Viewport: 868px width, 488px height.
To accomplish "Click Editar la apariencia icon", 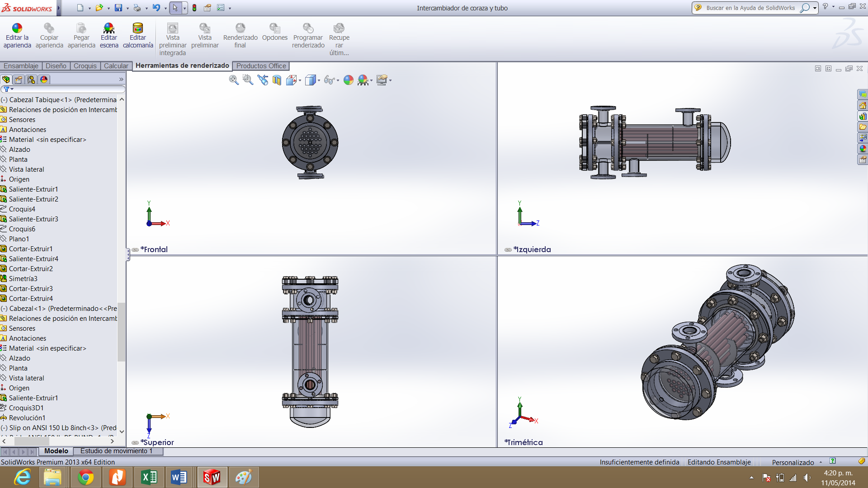I will [x=17, y=28].
